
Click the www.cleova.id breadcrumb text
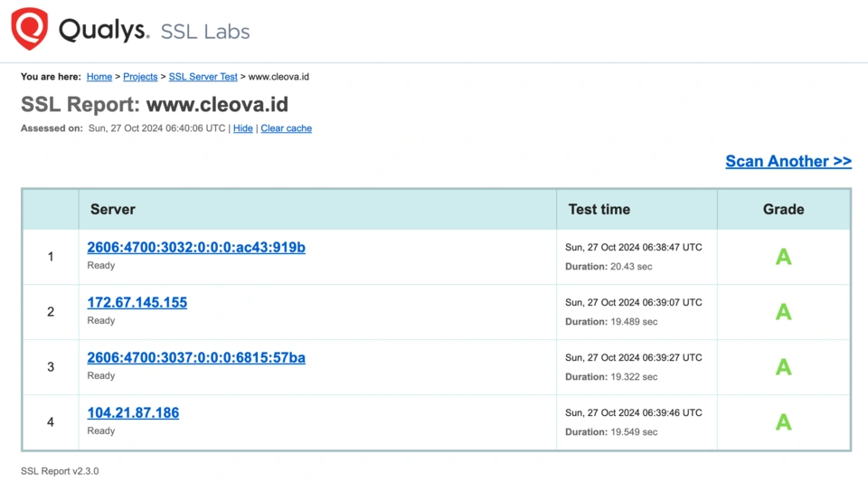coord(278,77)
